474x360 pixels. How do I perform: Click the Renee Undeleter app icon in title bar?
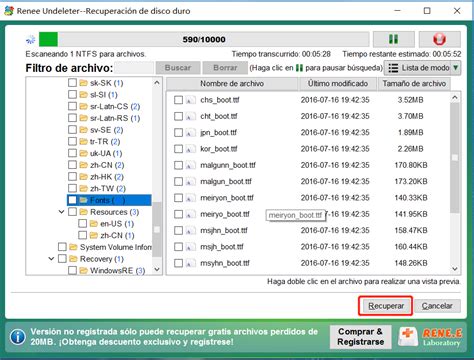[9, 11]
